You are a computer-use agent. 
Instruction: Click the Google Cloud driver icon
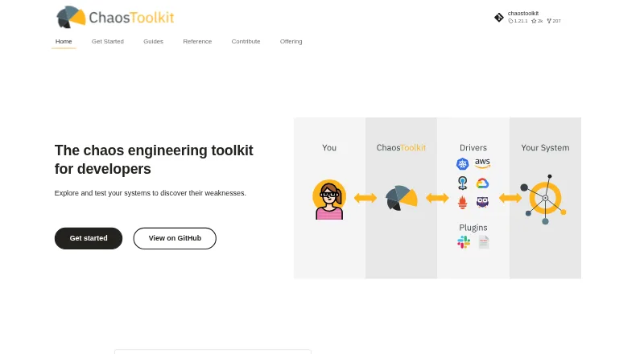(x=482, y=183)
